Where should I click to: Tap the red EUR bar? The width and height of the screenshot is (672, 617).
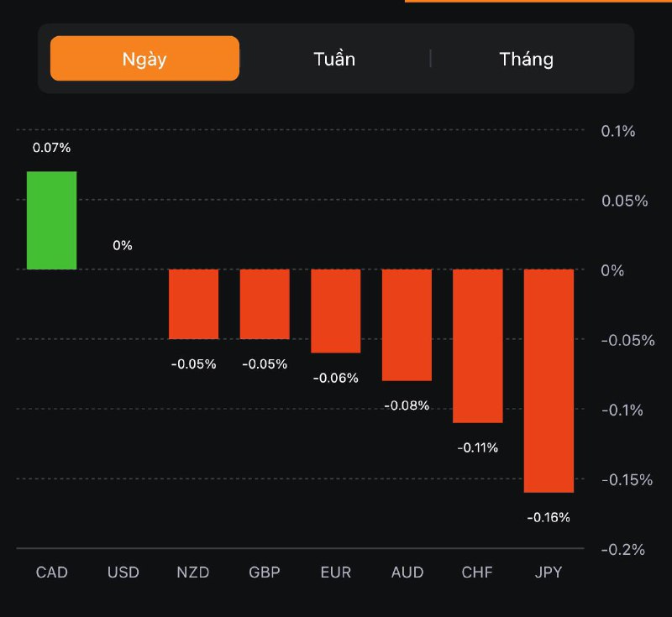coord(336,311)
